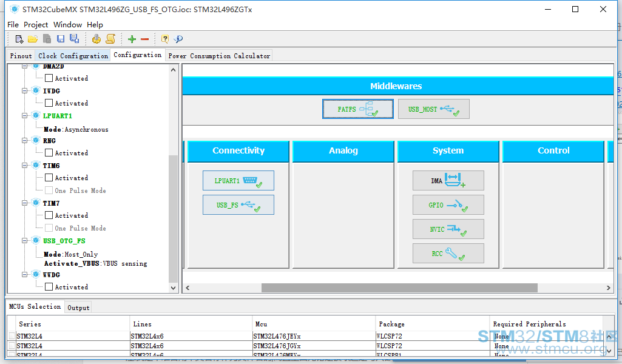
Task: Click the TIM6 chip icon in tree
Action: pyautogui.click(x=36, y=165)
